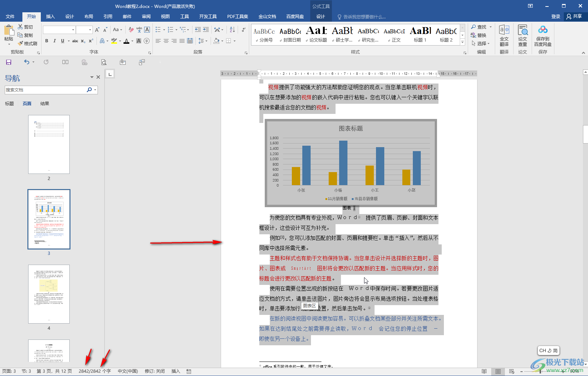The width and height of the screenshot is (588, 376).
Task: Justify text alignment icon
Action: [x=182, y=41]
